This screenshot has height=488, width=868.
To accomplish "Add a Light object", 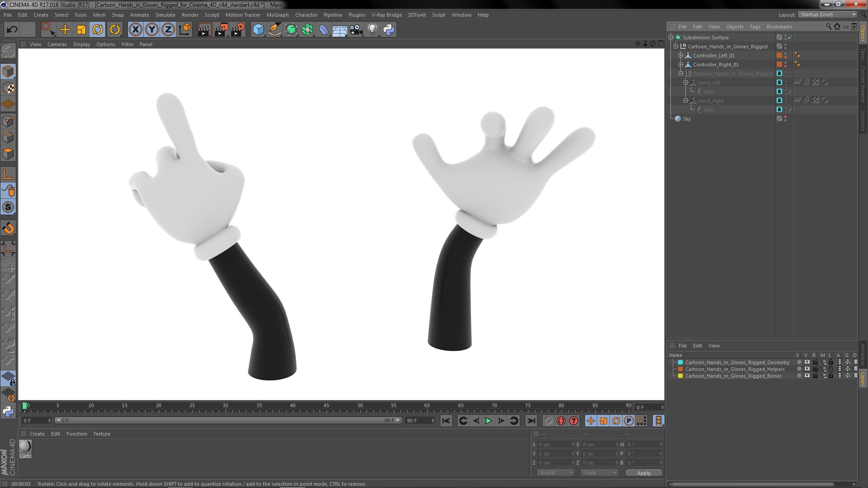I will [373, 30].
